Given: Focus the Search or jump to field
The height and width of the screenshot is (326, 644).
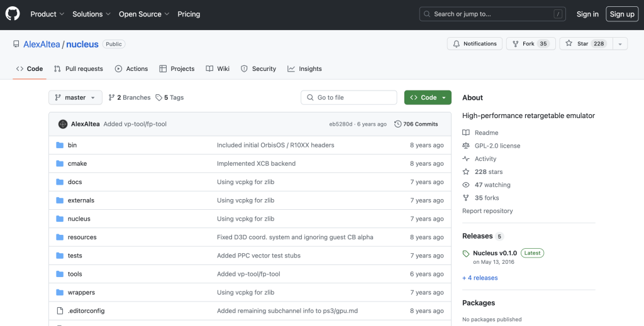Looking at the screenshot, I should pyautogui.click(x=492, y=14).
